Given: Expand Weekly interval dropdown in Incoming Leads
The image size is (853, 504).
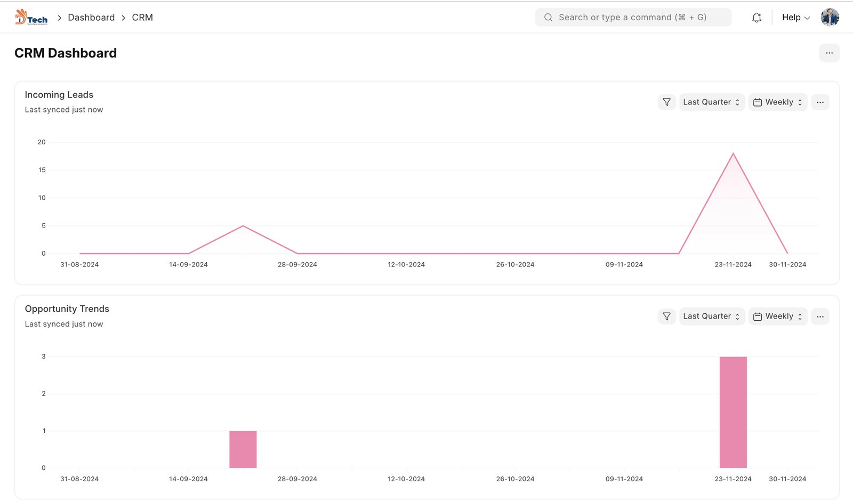Looking at the screenshot, I should (x=778, y=102).
